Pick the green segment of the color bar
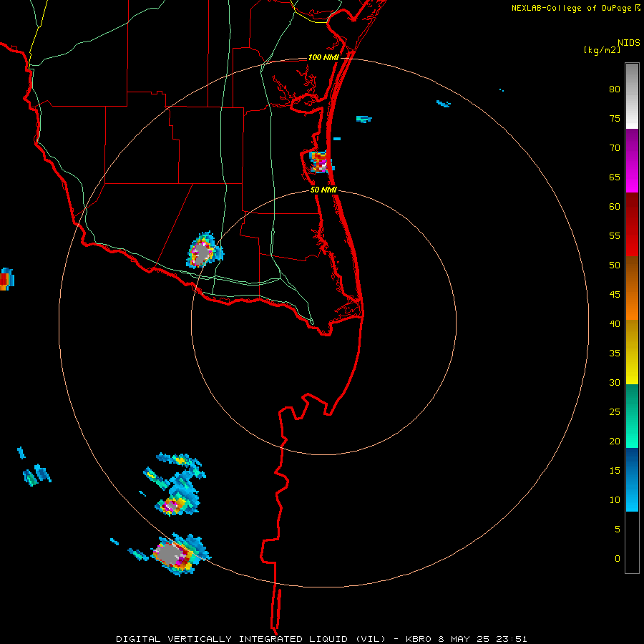This screenshot has height=644, width=644. tap(632, 416)
